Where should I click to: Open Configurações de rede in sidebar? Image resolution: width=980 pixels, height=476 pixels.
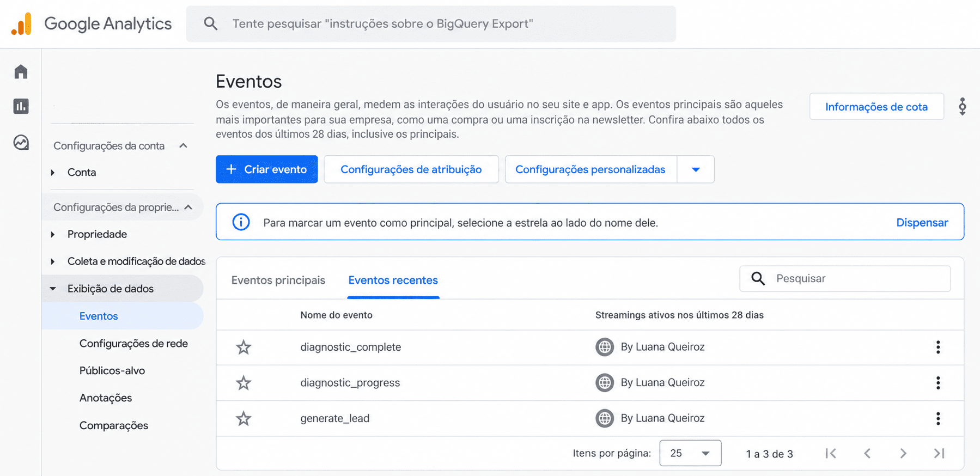click(133, 344)
